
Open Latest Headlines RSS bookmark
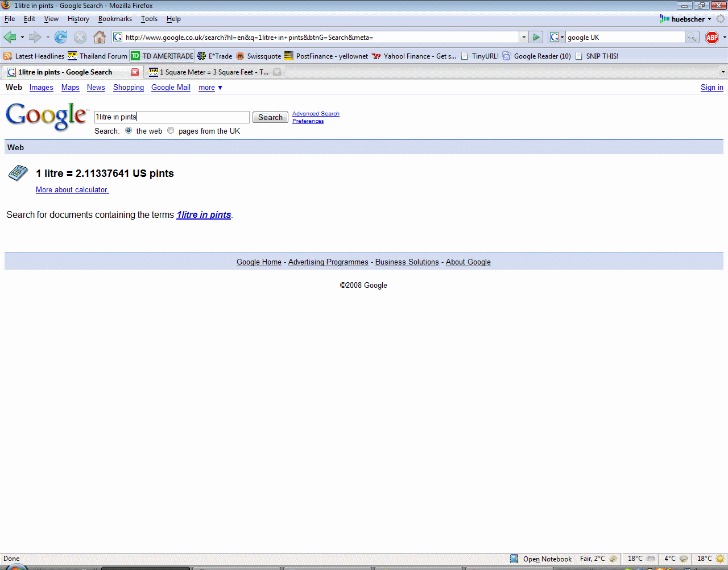[34, 56]
